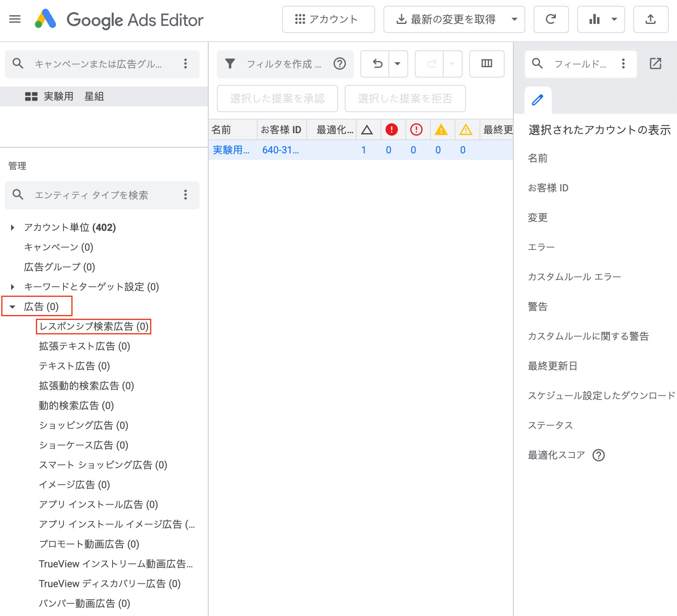Click the upload/post changes icon

point(651,19)
